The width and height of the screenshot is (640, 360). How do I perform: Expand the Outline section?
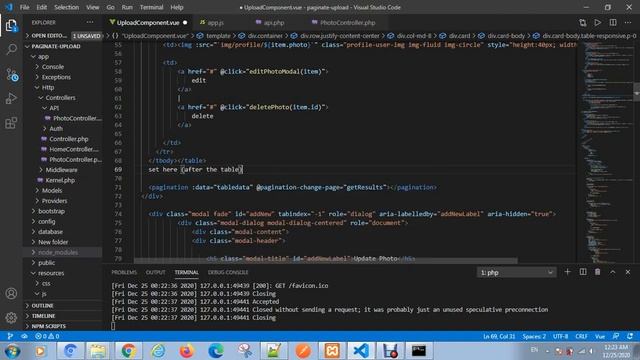[x=62, y=305]
